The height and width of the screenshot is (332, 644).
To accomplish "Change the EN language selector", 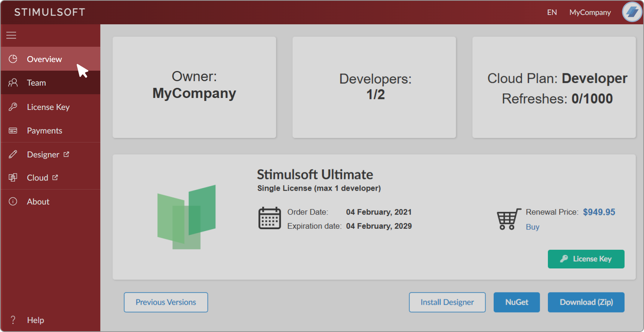I will (552, 12).
